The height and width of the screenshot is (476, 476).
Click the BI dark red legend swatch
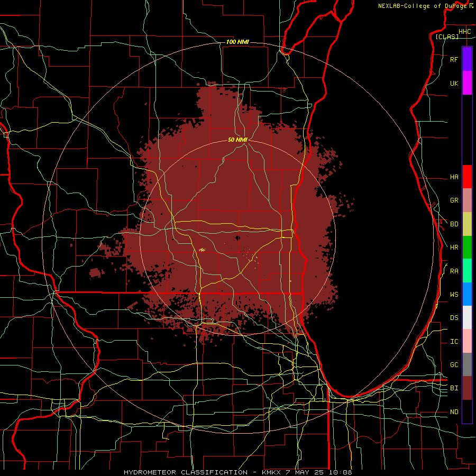467,388
